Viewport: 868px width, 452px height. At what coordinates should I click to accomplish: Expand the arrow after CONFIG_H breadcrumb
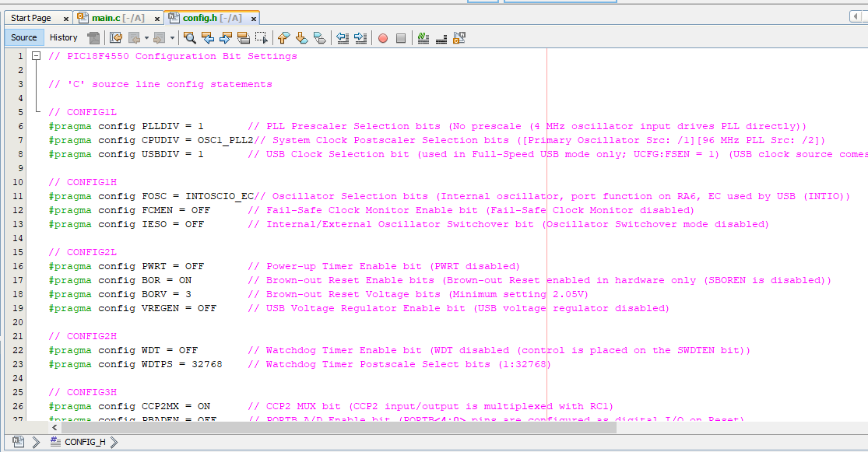(x=114, y=442)
